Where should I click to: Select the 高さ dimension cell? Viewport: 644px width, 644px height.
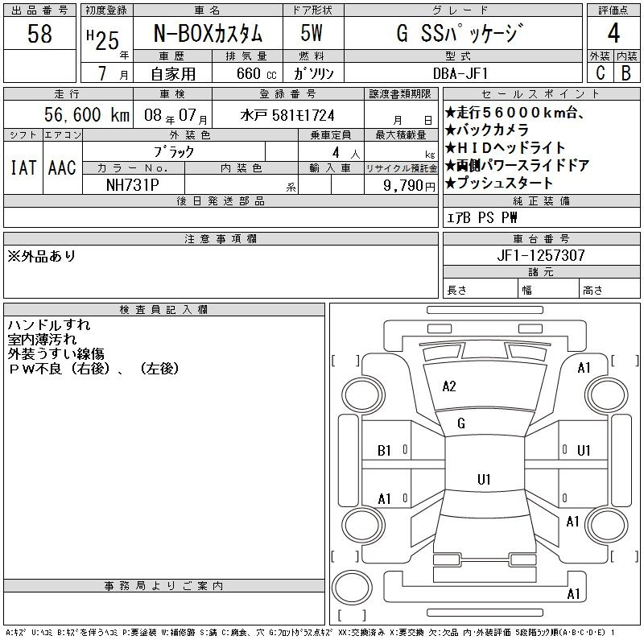point(609,288)
